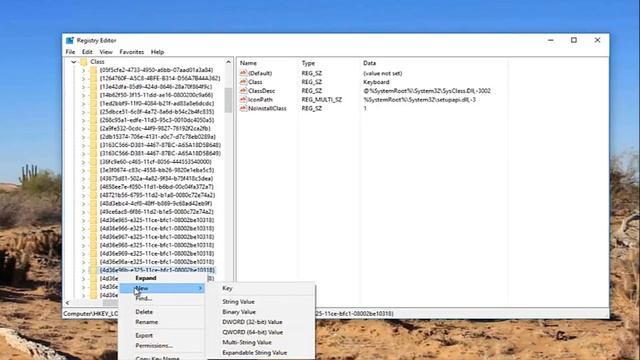Image resolution: width=640 pixels, height=360 pixels.
Task: Click folder icon of {268c95a1-edfe key
Action: 93,120
